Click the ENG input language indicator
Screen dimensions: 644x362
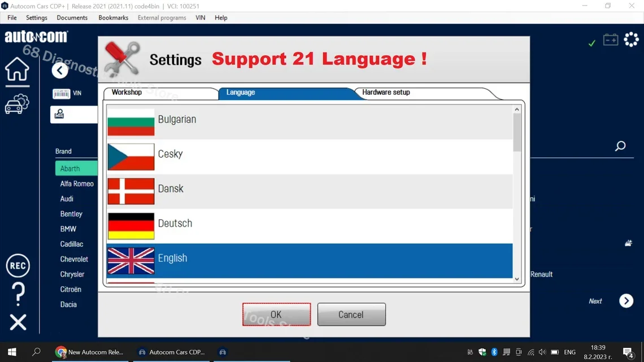569,352
